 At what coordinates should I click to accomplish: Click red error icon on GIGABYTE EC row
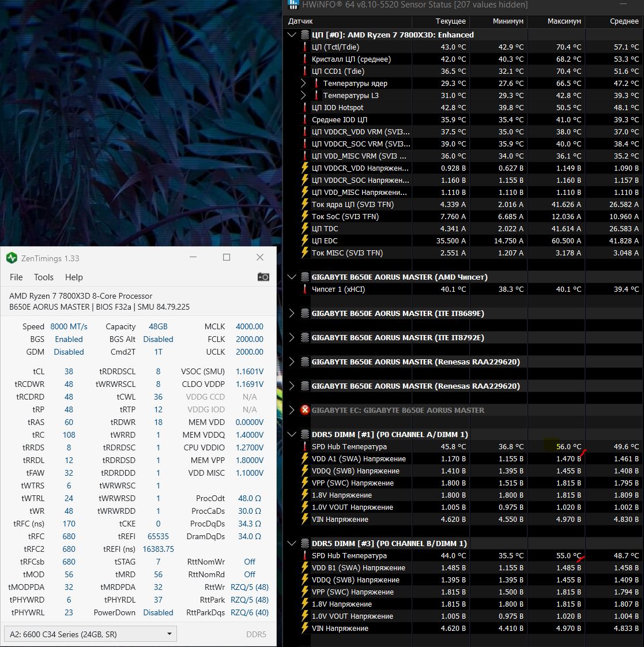point(305,410)
